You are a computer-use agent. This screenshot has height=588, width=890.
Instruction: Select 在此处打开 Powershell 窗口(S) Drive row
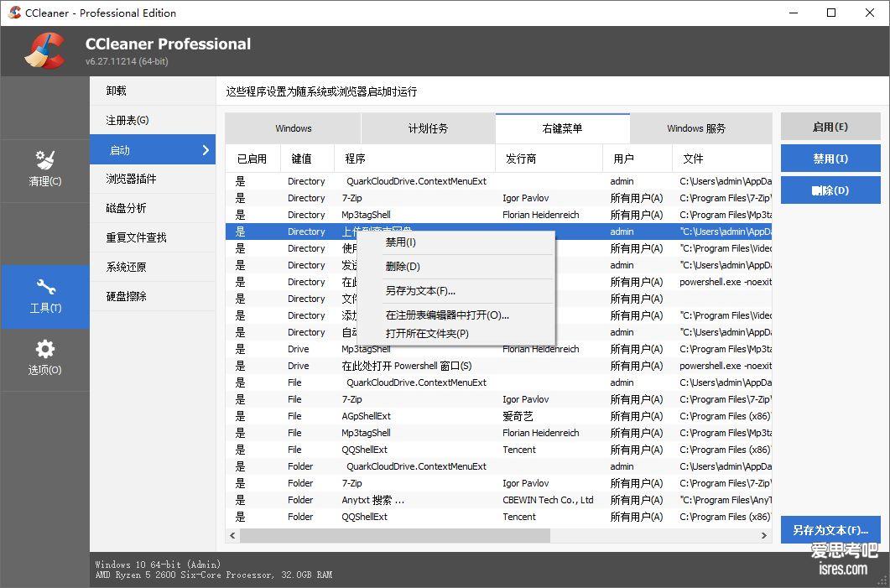point(498,366)
